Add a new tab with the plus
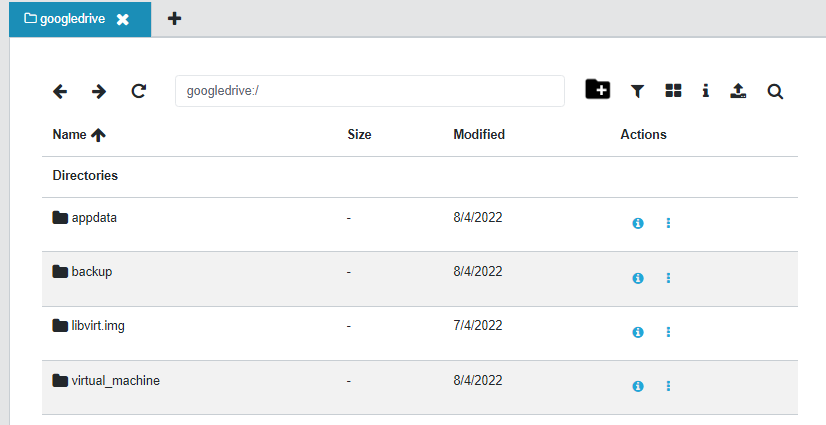Image resolution: width=826 pixels, height=425 pixels. [174, 19]
